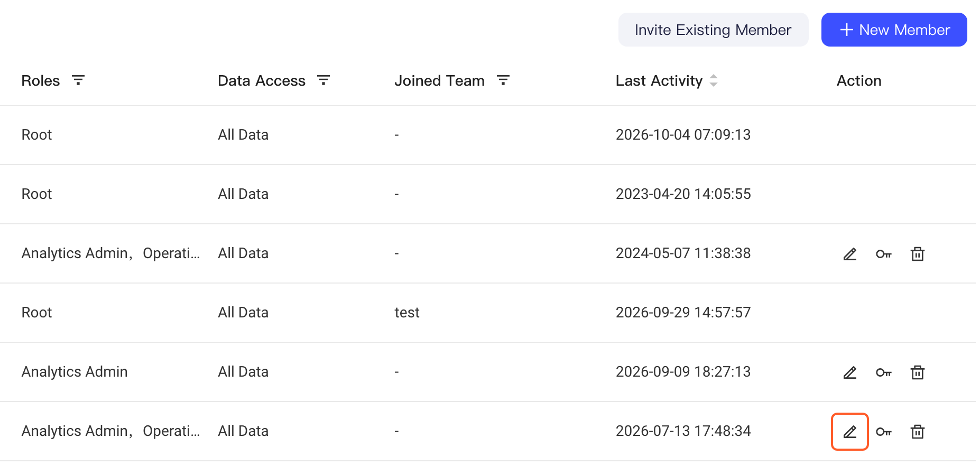The image size is (980, 474).
Task: Open the Data Access column filter
Action: pyautogui.click(x=323, y=80)
